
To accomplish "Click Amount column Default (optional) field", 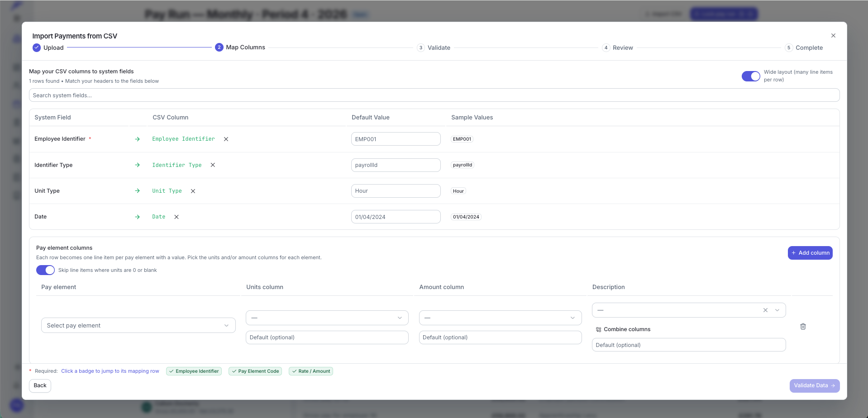I will [500, 337].
